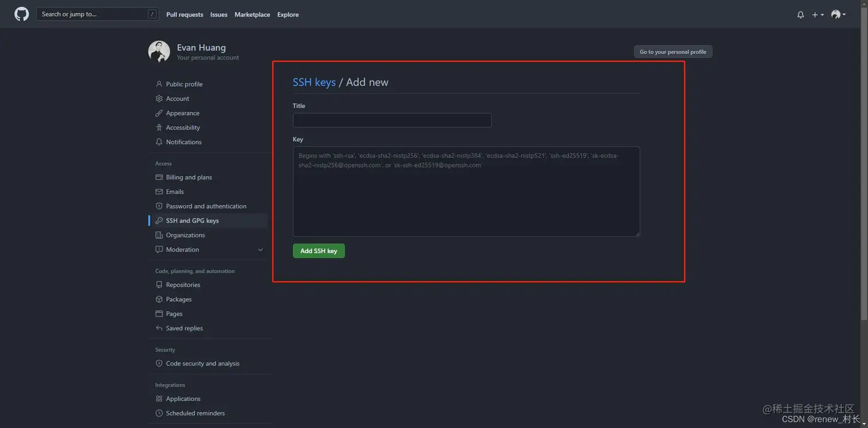Image resolution: width=868 pixels, height=428 pixels.
Task: Open the Repositories settings link
Action: pos(183,285)
